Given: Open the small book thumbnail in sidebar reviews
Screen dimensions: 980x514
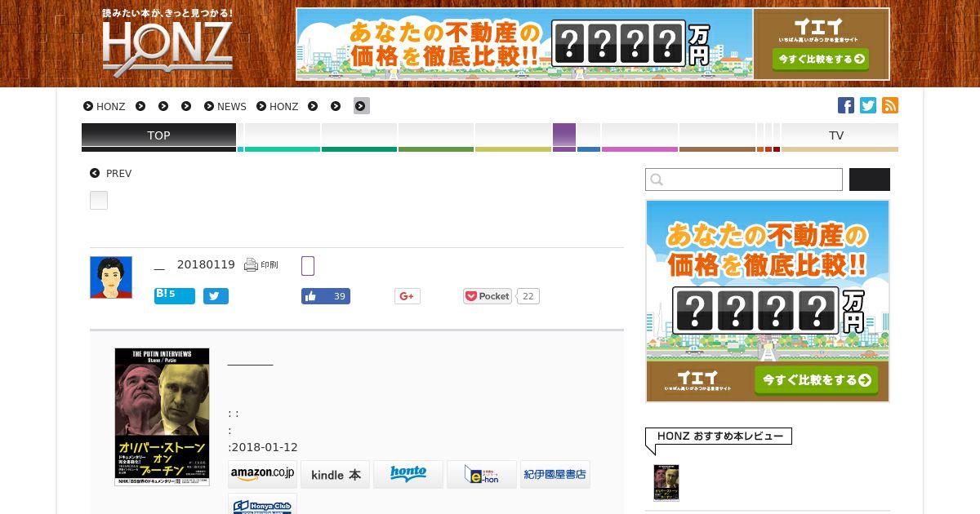Looking at the screenshot, I should click(x=666, y=483).
